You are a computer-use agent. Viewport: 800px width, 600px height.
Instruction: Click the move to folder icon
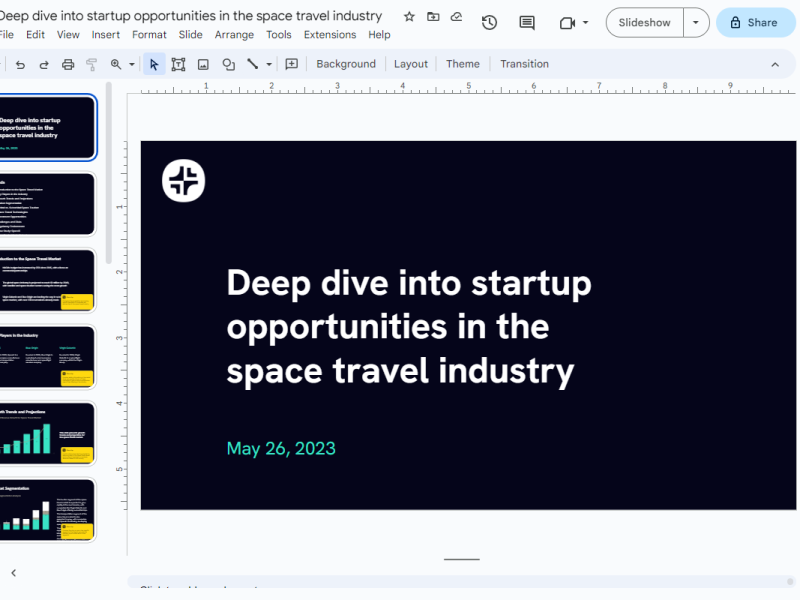(433, 17)
